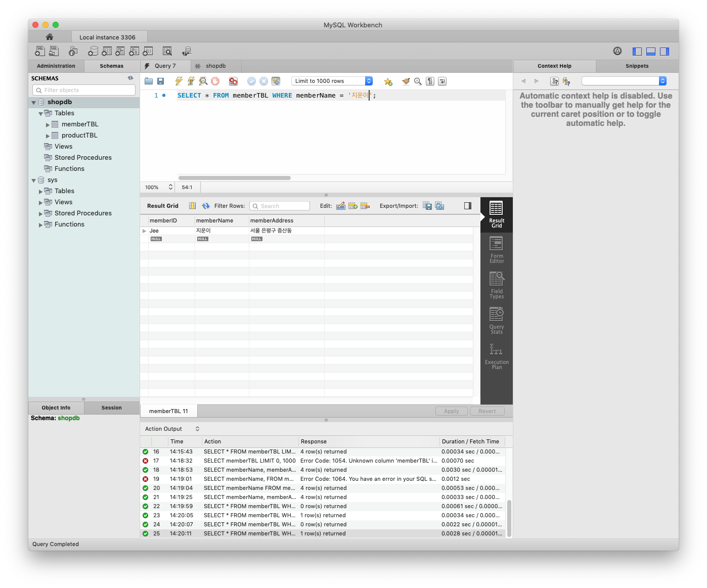
Task: Export recordset to external file
Action: click(427, 206)
